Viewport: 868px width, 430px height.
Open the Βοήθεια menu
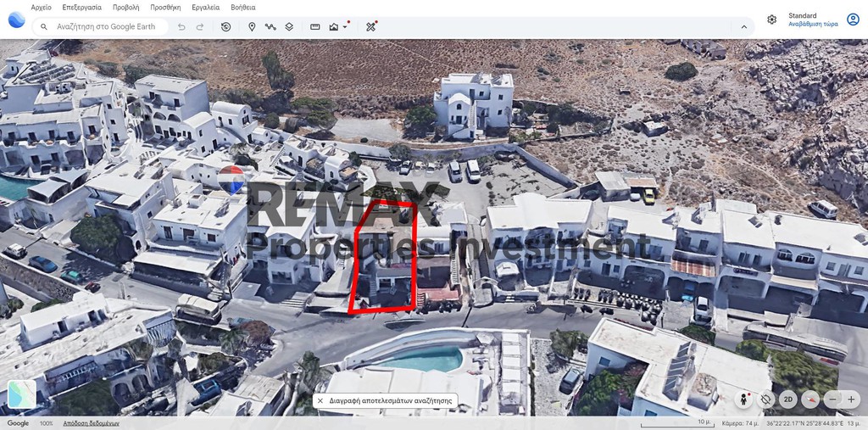(x=243, y=8)
